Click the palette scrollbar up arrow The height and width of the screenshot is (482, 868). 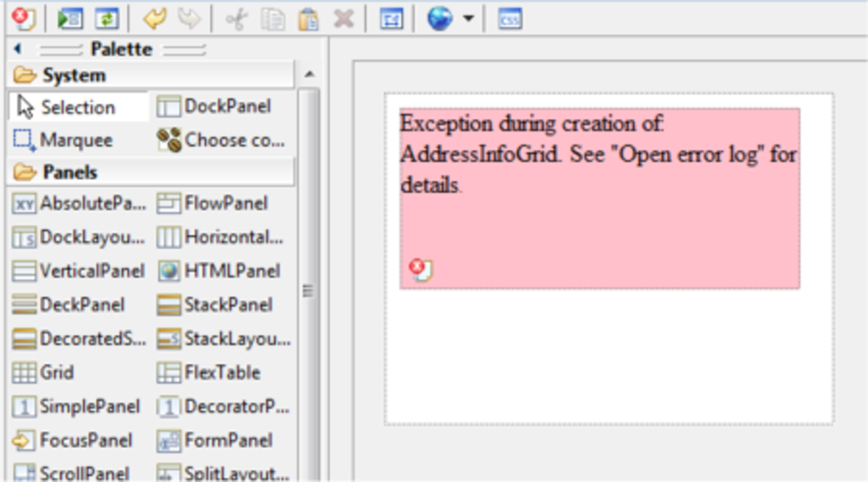[308, 74]
